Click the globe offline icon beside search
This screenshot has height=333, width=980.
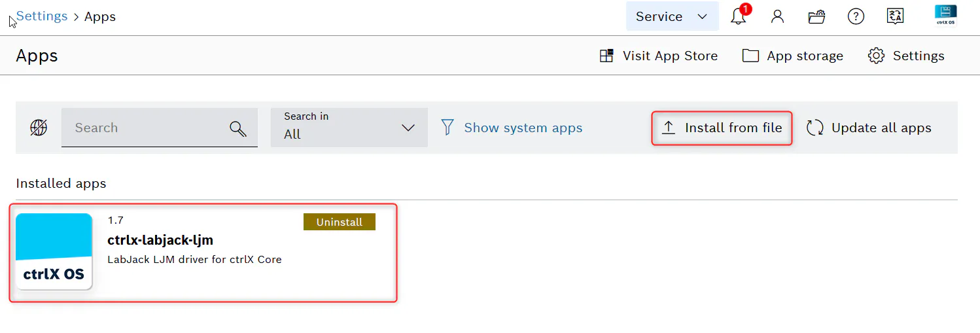click(x=39, y=128)
